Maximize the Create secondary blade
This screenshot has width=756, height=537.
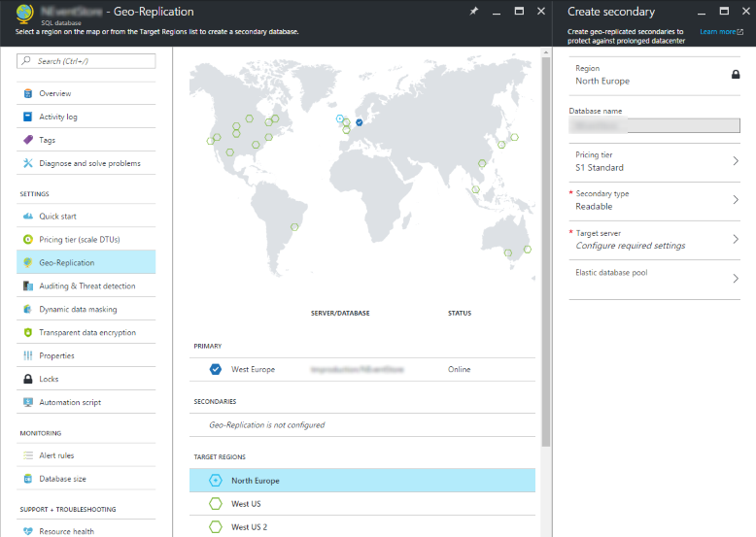(724, 11)
